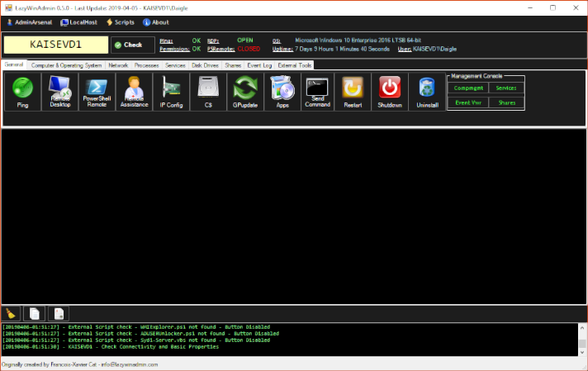Image resolution: width=588 pixels, height=371 pixels.
Task: Open the Apps list
Action: point(282,92)
